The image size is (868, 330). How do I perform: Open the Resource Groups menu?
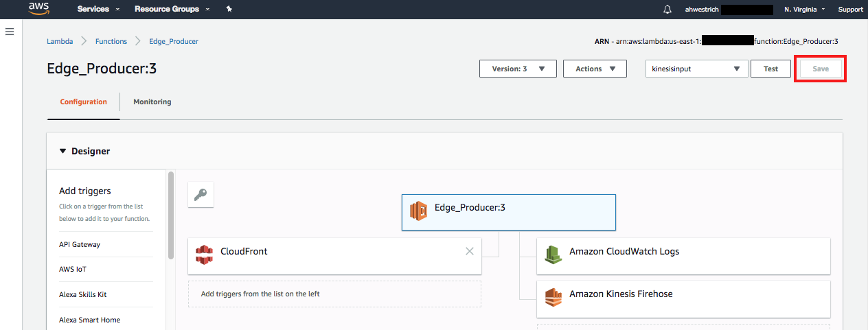coord(172,10)
